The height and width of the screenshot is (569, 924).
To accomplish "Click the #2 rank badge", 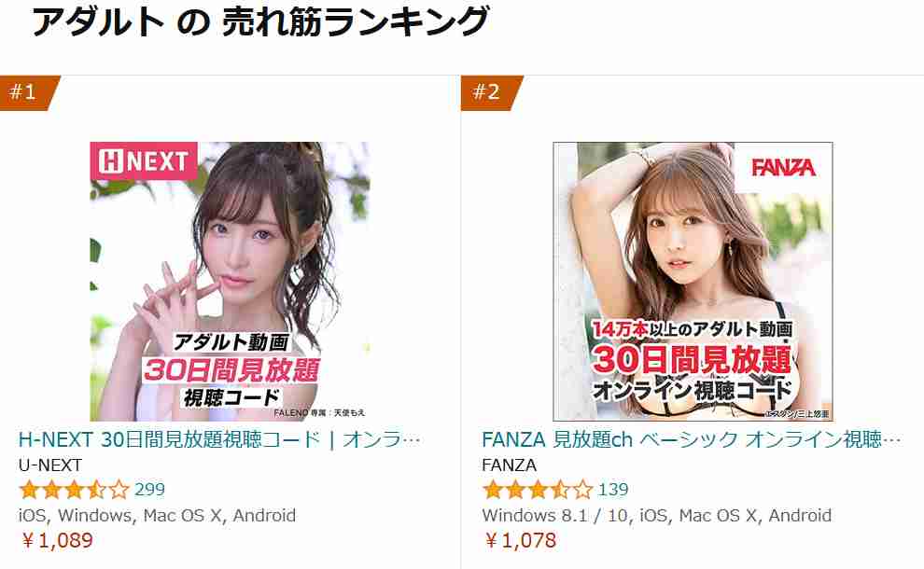I will pos(490,92).
